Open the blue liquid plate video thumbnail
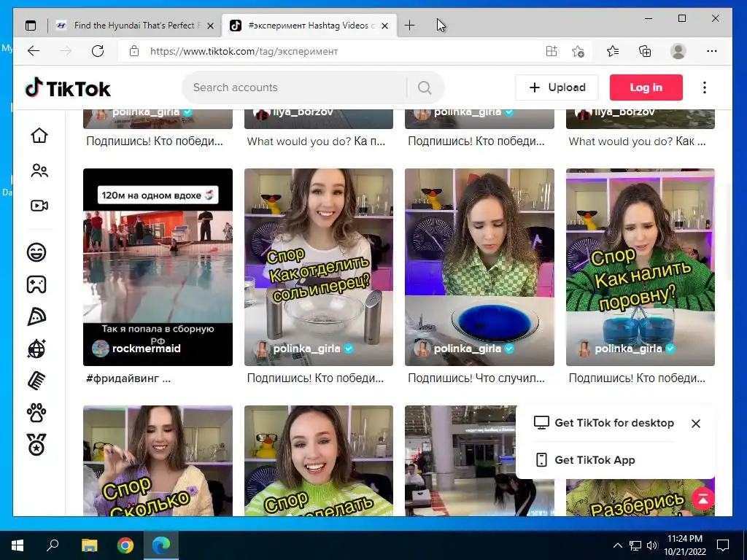Screen dimensions: 747x560 tap(479, 267)
